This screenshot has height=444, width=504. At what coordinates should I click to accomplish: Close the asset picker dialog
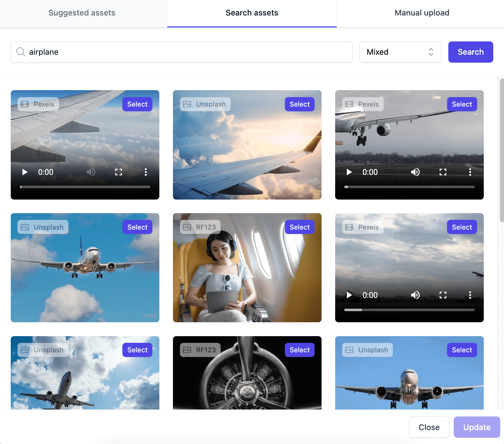click(x=429, y=427)
